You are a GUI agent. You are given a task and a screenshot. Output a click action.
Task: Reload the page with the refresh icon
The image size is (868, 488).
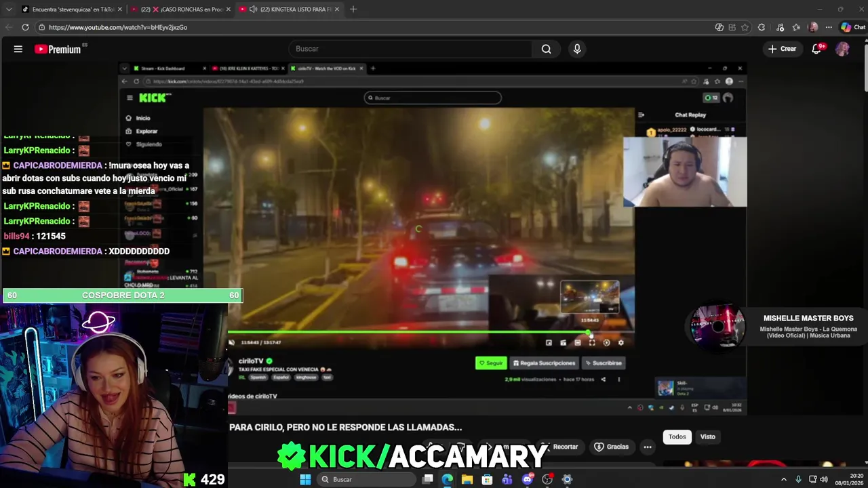tap(25, 27)
